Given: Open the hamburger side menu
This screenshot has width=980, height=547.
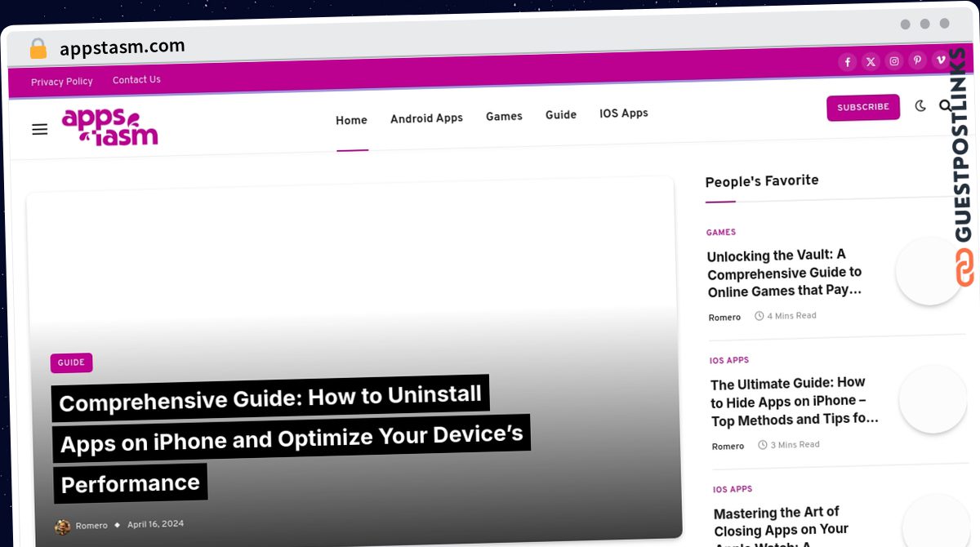Looking at the screenshot, I should pyautogui.click(x=40, y=129).
